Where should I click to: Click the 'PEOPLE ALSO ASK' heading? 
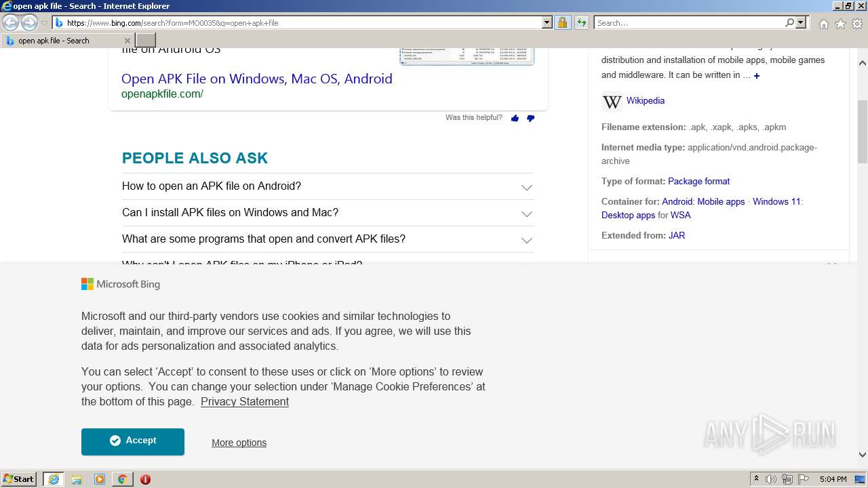pos(195,159)
